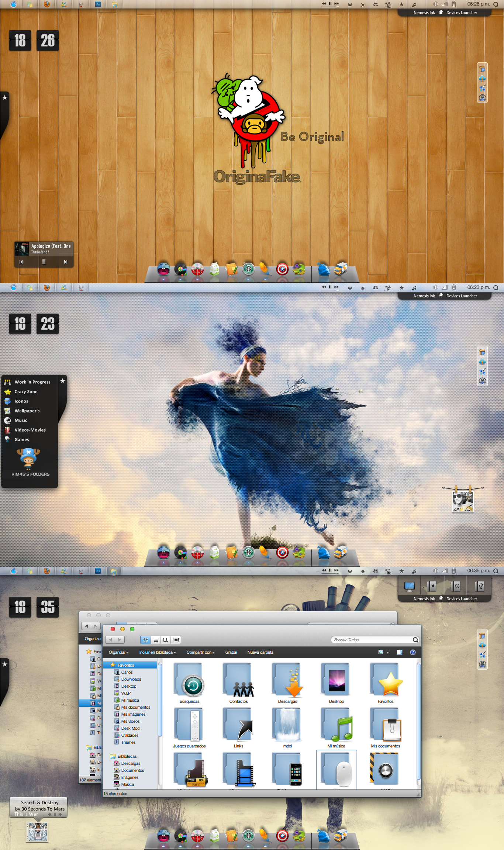Open Videos-Movies in RIM45's folders

click(x=30, y=430)
